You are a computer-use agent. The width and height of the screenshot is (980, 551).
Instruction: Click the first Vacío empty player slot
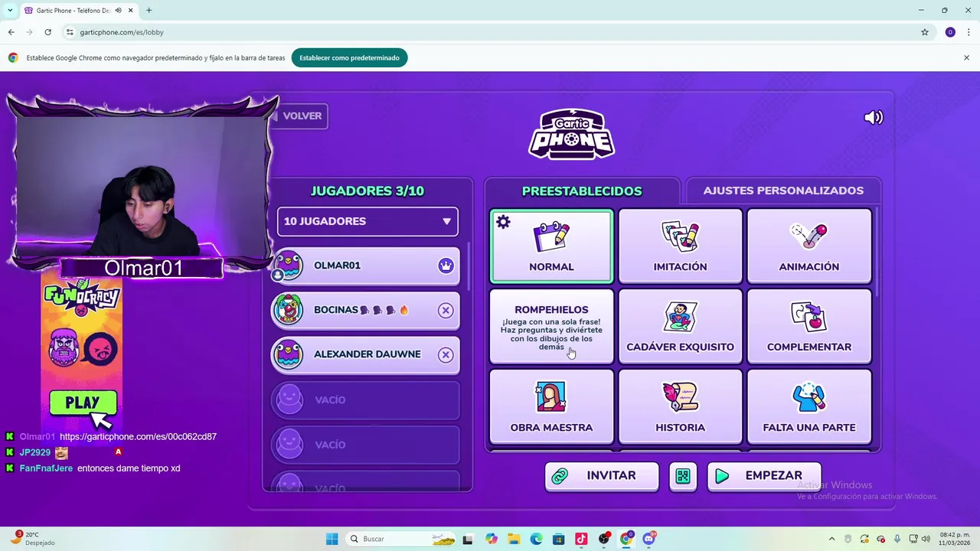[x=366, y=399]
